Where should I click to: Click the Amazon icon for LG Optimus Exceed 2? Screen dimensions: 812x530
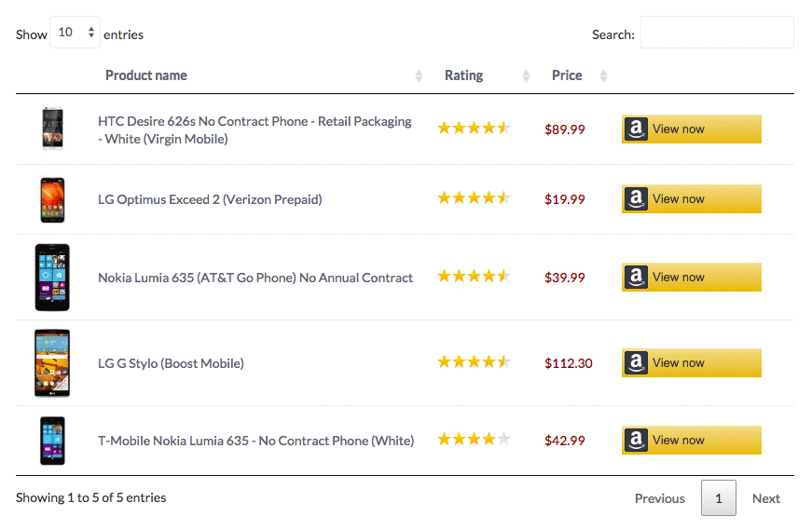pos(637,199)
